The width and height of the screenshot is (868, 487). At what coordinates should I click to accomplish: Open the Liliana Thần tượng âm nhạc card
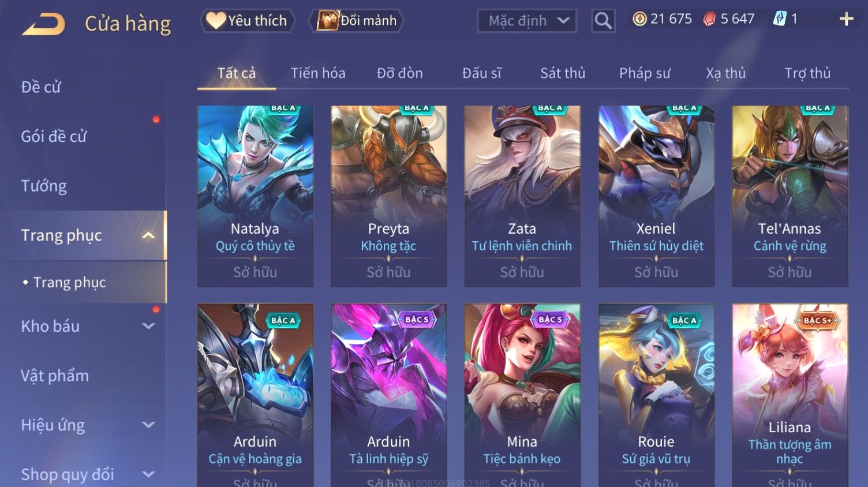[x=790, y=395]
